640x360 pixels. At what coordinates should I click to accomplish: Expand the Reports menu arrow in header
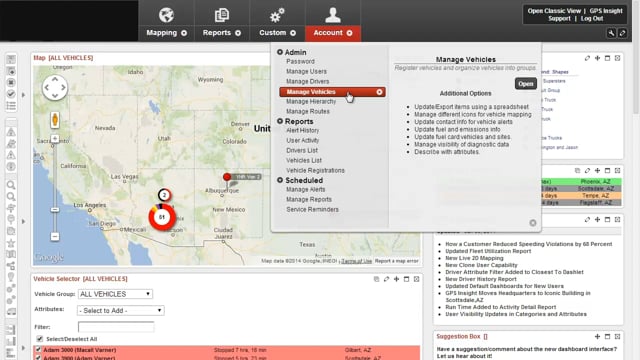[238, 33]
